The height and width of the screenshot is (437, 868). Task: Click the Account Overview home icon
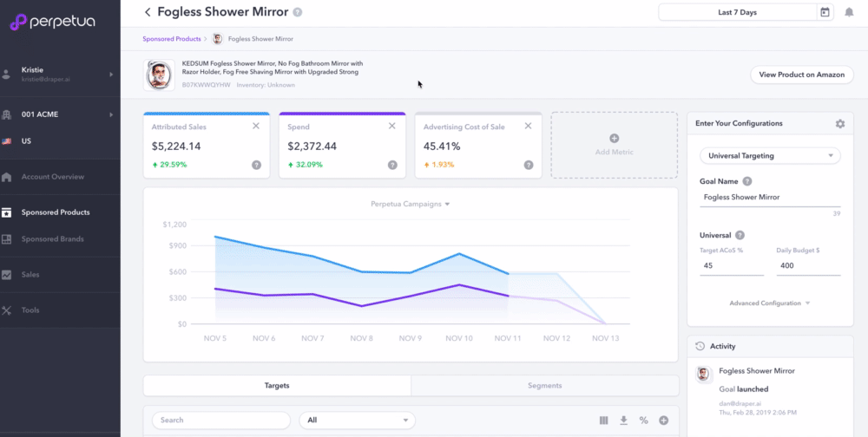[7, 177]
